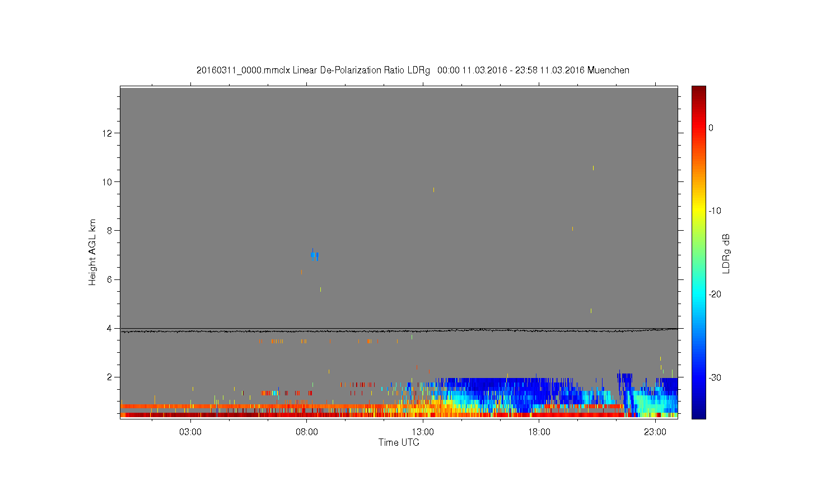Screen dimensions: 840x504
Task: Click the 'Time UTC' x-axis label
Action: (399, 442)
